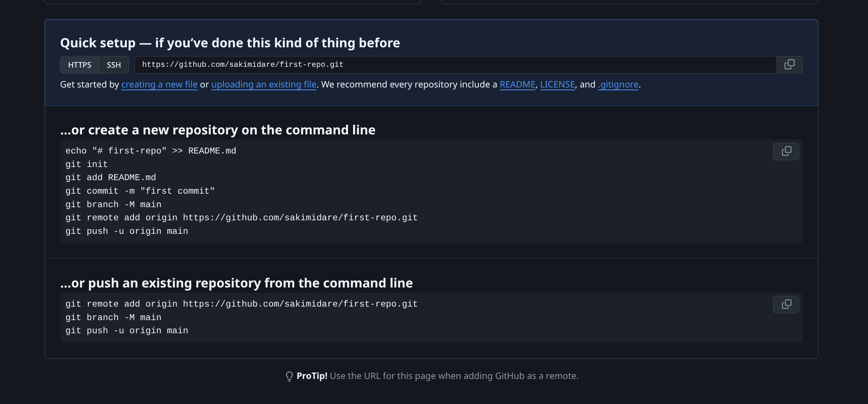The width and height of the screenshot is (868, 404).
Task: Click the "git add README.md" command line
Action: [x=111, y=178]
